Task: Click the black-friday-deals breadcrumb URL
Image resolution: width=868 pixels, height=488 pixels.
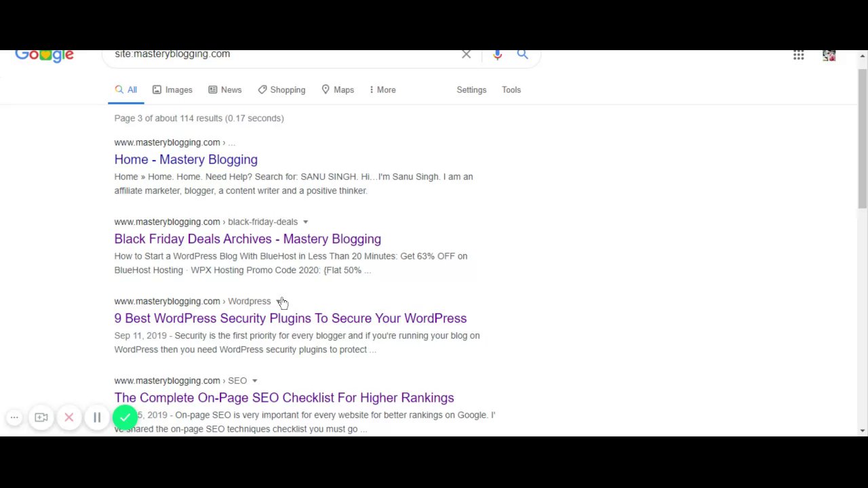Action: (x=206, y=222)
